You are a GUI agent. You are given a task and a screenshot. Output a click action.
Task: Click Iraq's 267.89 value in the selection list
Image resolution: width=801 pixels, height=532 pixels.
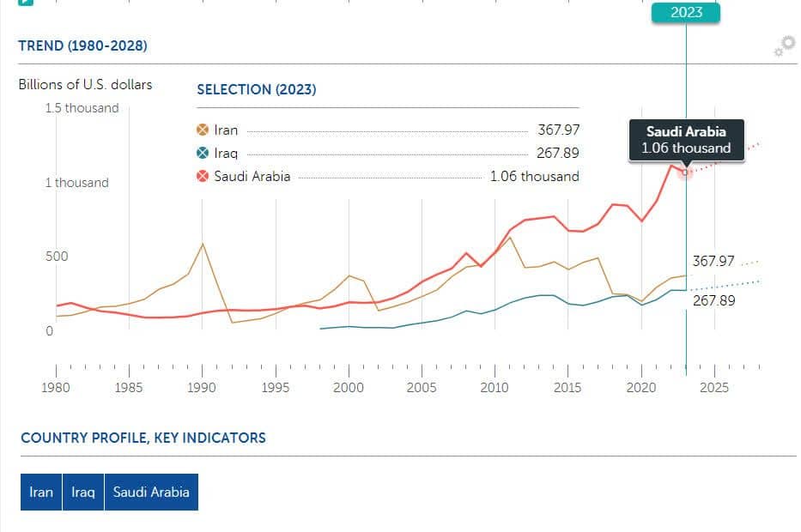[x=558, y=153]
